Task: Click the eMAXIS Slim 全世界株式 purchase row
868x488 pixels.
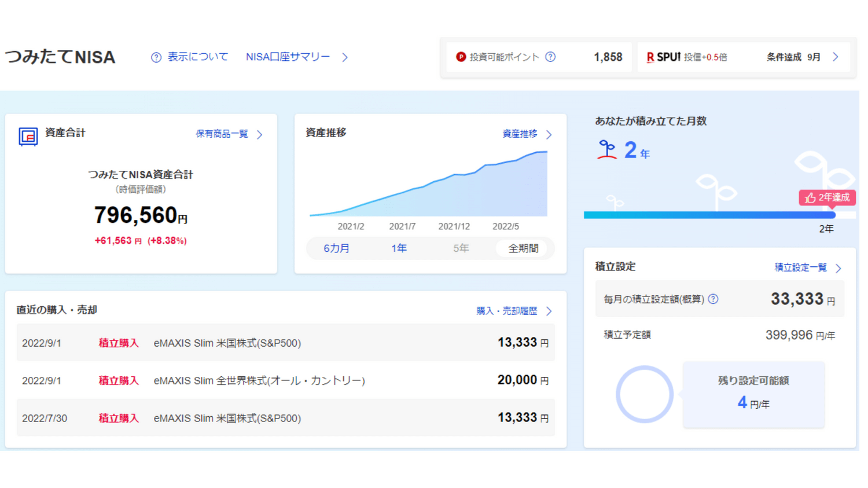Action: pyautogui.click(x=285, y=380)
